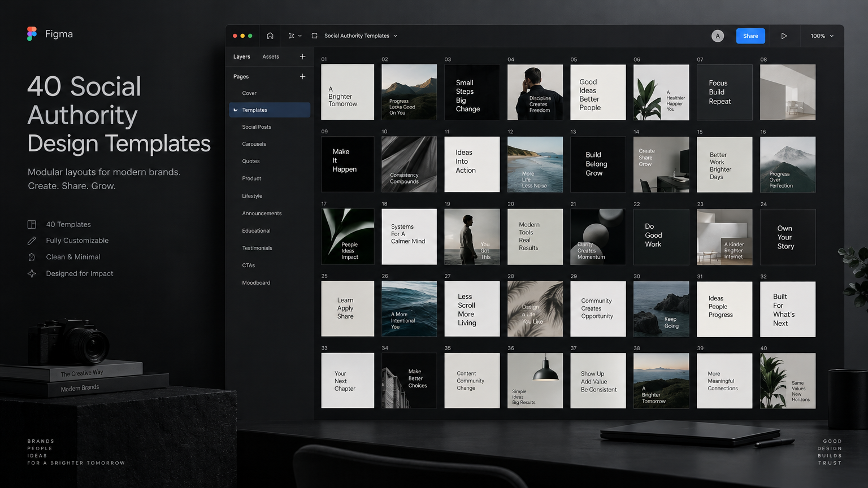Click the plus icon beside Assets tab
The width and height of the screenshot is (868, 488).
point(302,56)
